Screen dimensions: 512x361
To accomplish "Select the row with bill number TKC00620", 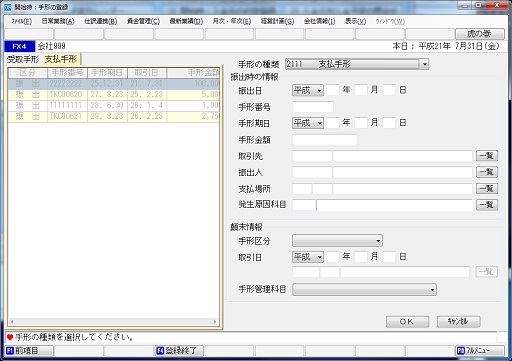I will (x=113, y=95).
